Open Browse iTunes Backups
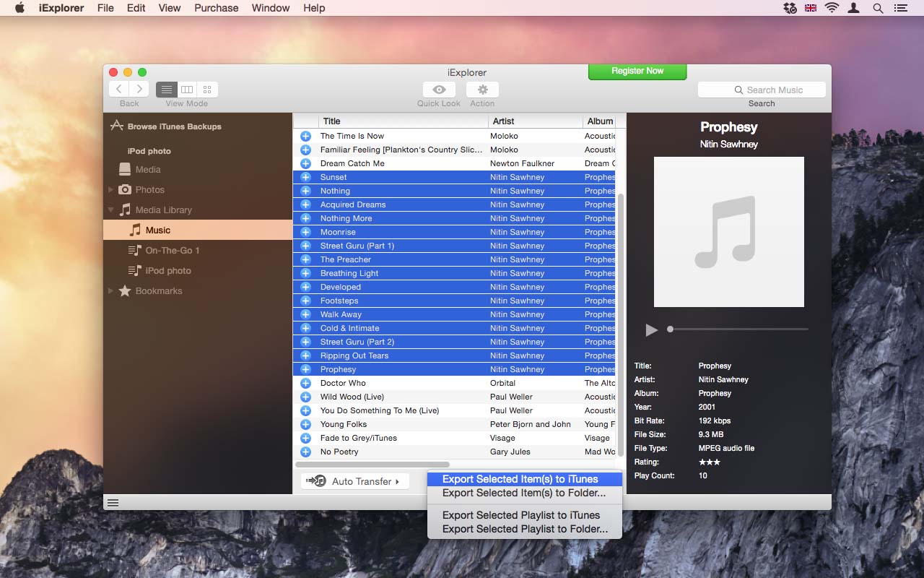This screenshot has width=924, height=578. click(165, 126)
